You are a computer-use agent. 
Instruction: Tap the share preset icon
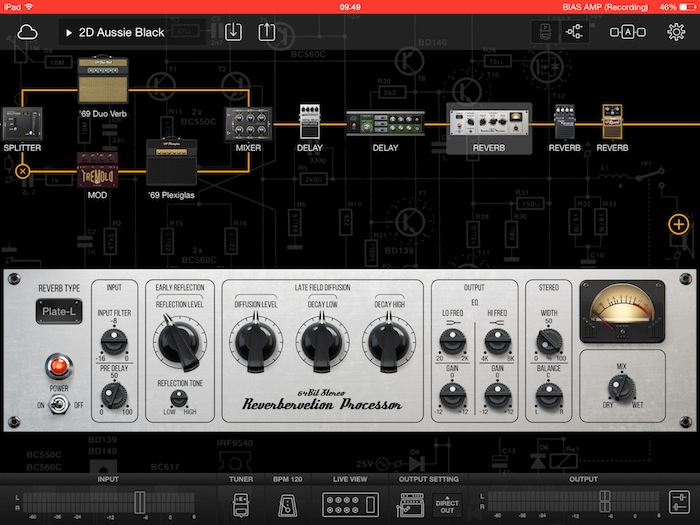[266, 32]
